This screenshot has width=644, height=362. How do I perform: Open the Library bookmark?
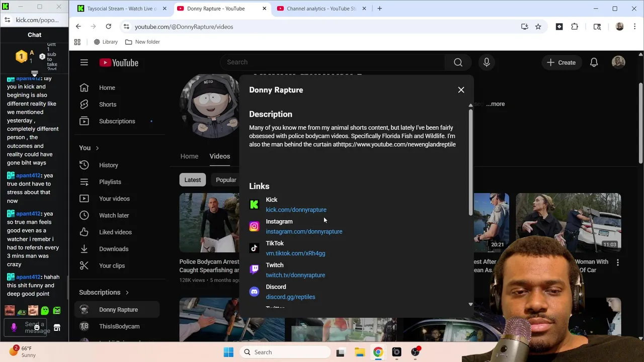[106, 42]
